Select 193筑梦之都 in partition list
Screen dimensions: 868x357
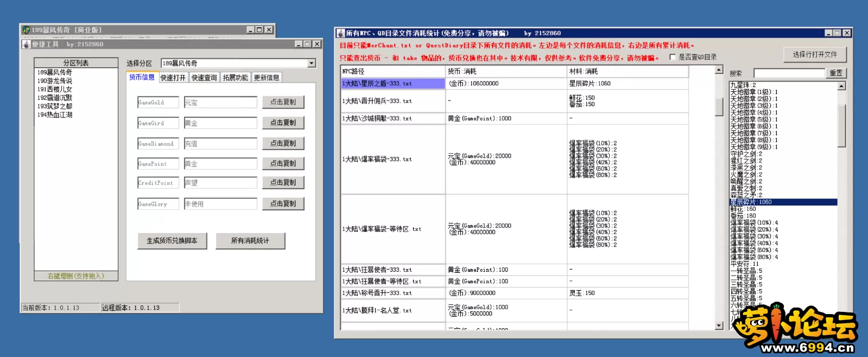pos(54,107)
